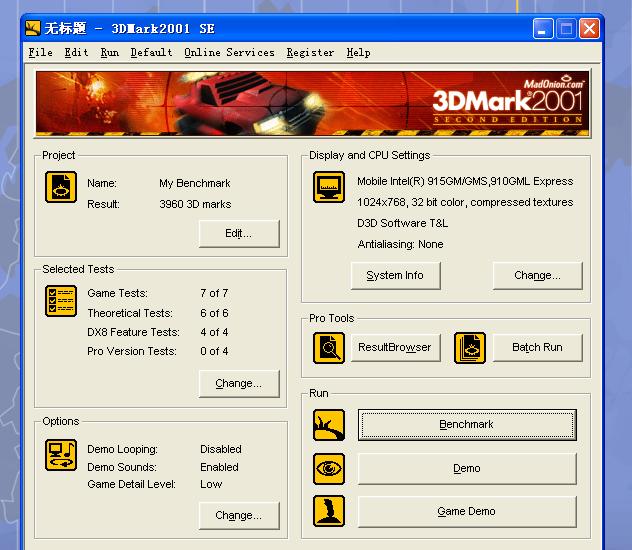The height and width of the screenshot is (550, 632).
Task: Click the Options panel computer icon
Action: [x=61, y=455]
